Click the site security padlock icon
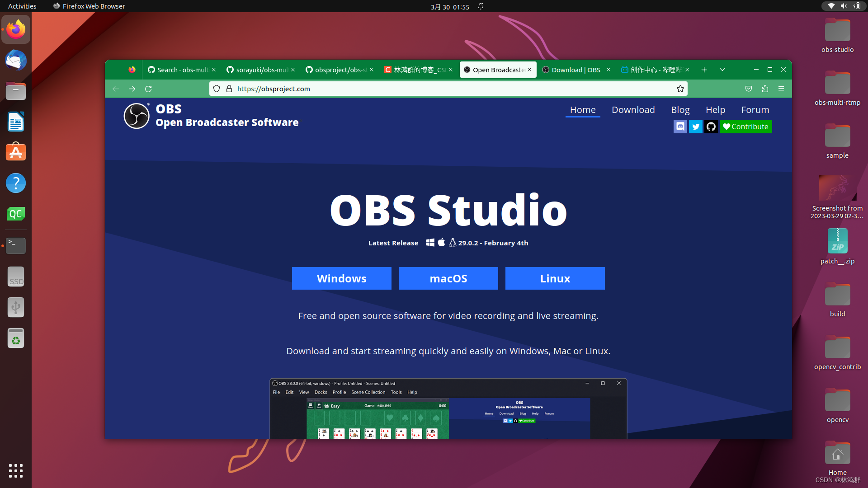Viewport: 868px width, 488px height. coord(229,89)
